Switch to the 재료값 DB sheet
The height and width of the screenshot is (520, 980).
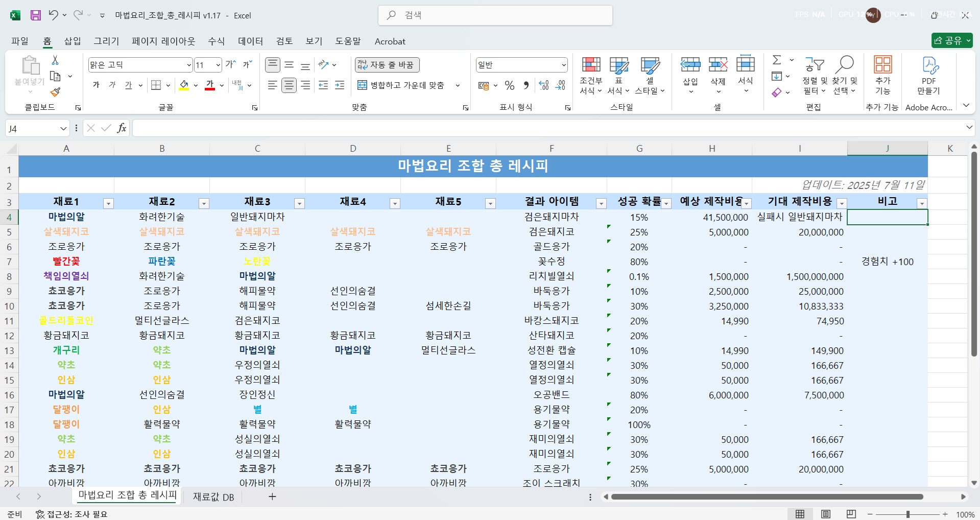pyautogui.click(x=213, y=497)
